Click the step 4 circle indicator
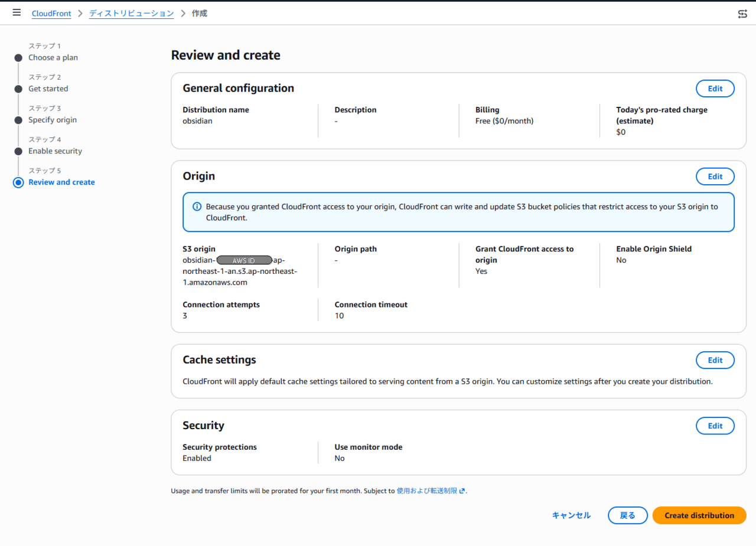The height and width of the screenshot is (546, 756). tap(18, 152)
